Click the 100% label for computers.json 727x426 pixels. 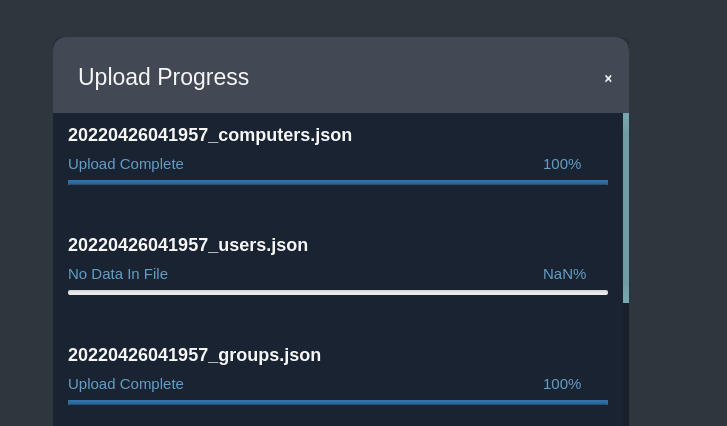[562, 164]
